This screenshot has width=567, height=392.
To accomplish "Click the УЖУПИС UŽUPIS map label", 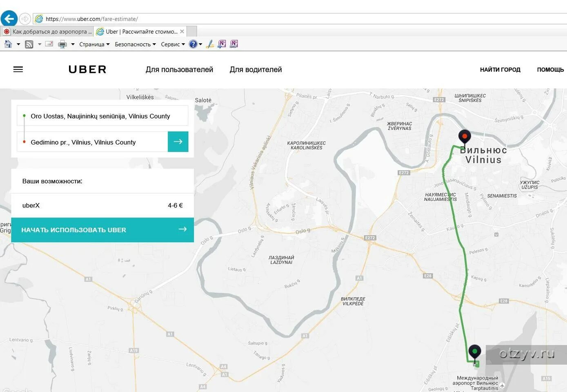I will coord(530,185).
